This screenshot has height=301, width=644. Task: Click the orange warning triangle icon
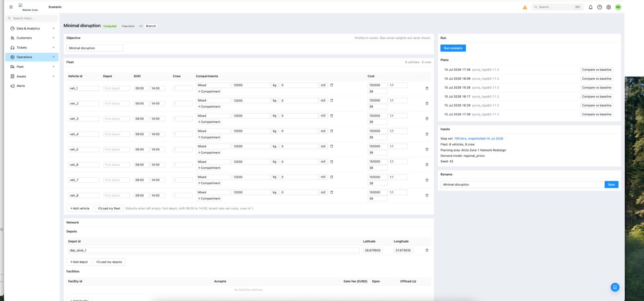pos(525,7)
